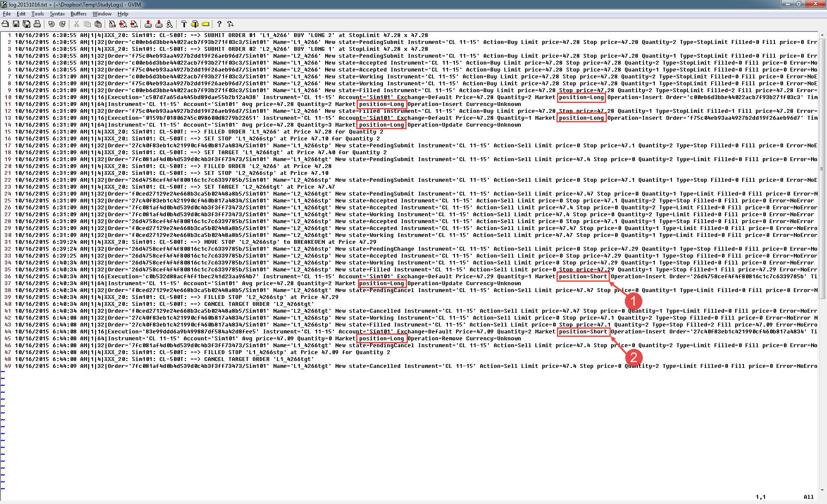Click the Save current file icon

16,24
